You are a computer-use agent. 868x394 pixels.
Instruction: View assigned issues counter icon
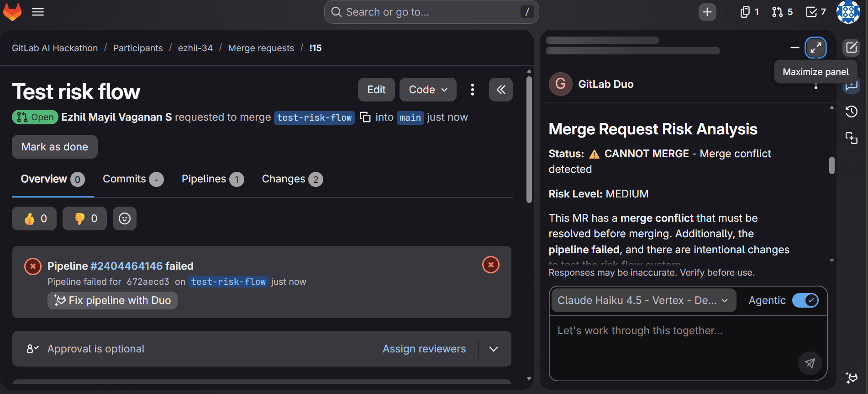tap(749, 12)
